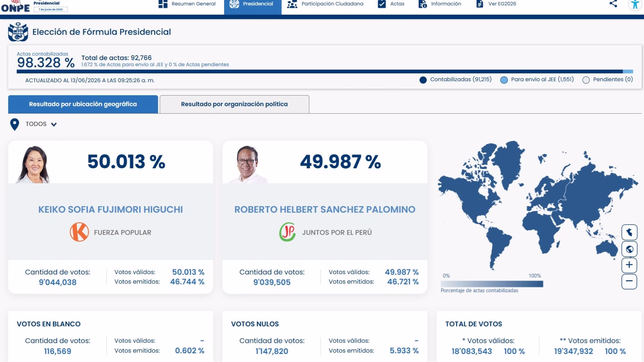Click the actas contabilizadas progress bar
644x362 pixels.
[325, 71]
